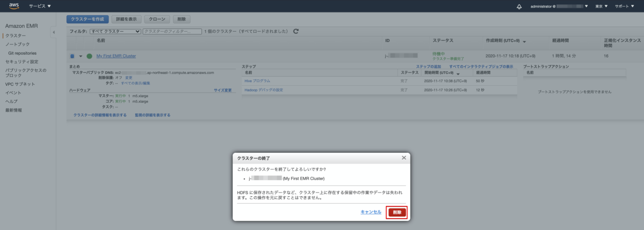Collapse the sidebar with the arrow handle
Image resolution: width=644 pixels, height=230 pixels.
(54, 33)
